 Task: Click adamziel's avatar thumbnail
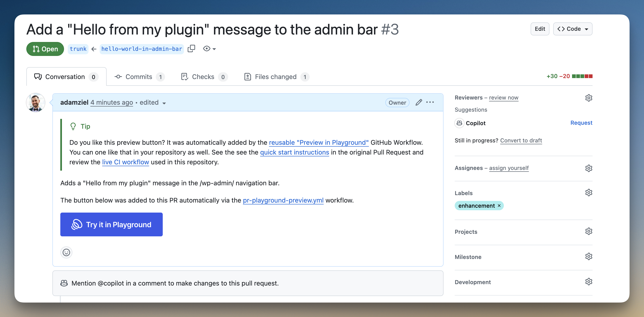(x=36, y=103)
